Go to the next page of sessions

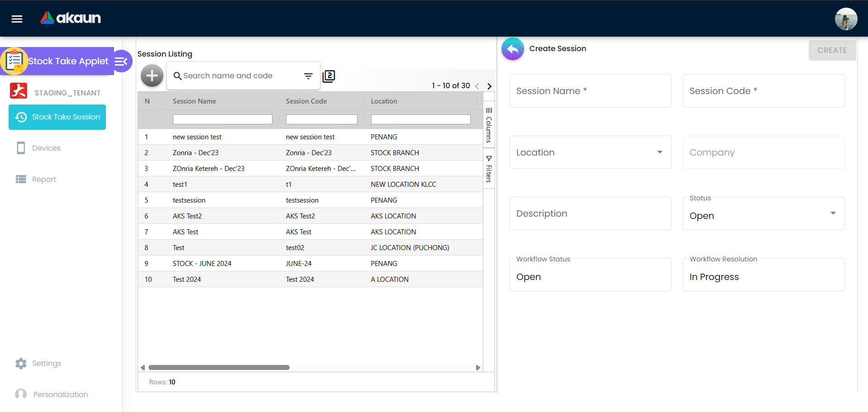click(x=489, y=85)
